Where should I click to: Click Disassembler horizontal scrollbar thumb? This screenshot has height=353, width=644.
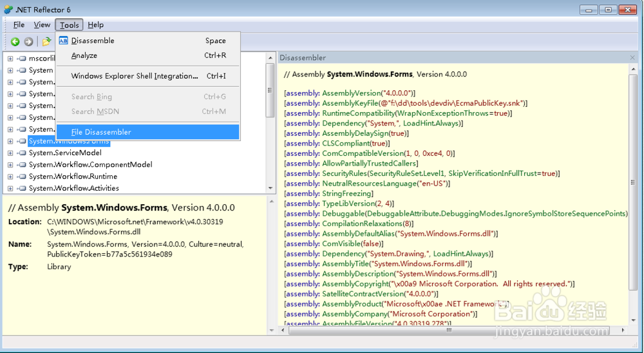(450, 330)
